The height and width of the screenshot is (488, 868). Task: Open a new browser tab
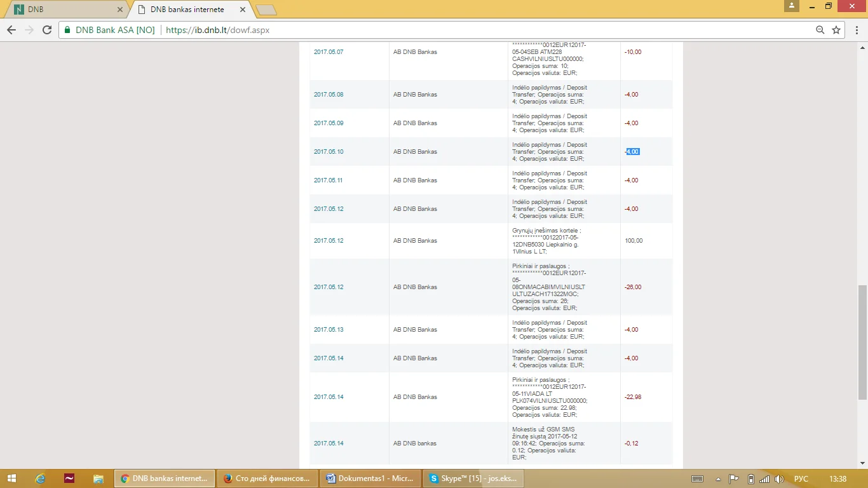coord(266,10)
